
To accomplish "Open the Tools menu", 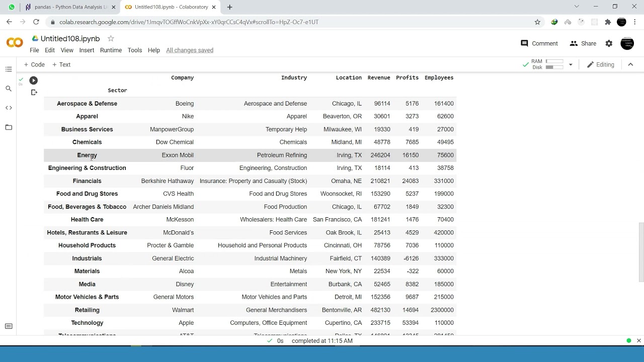I will [135, 50].
